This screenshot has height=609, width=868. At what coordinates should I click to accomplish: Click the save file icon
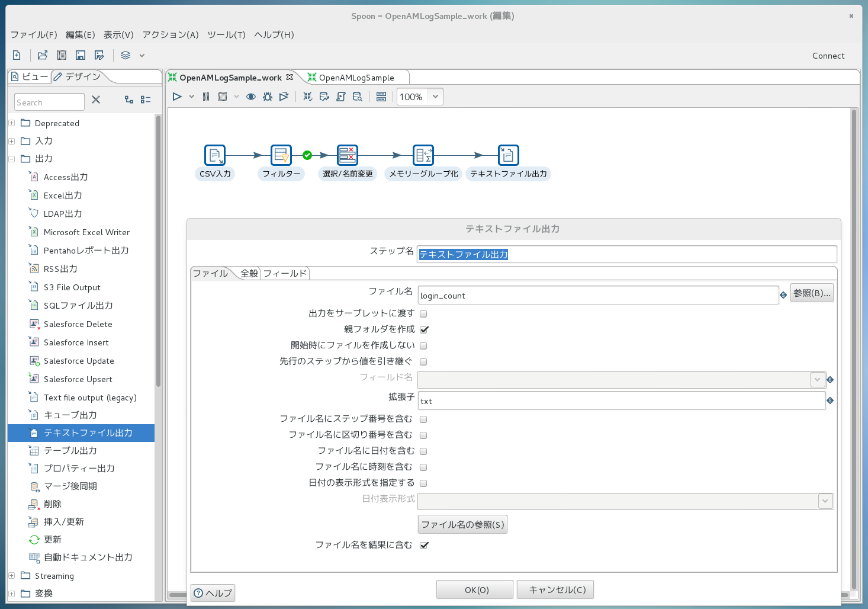(x=81, y=55)
